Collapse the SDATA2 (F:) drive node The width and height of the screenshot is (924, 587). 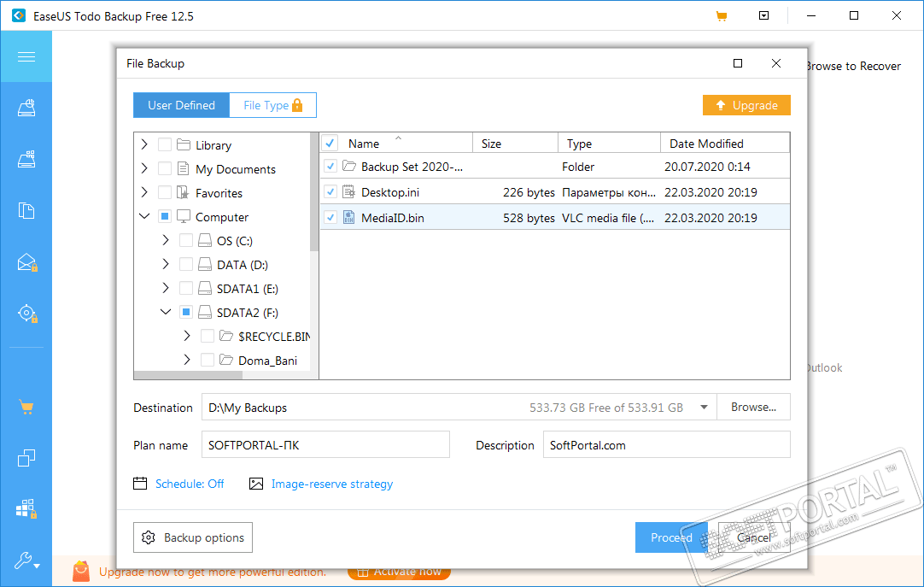[x=166, y=313]
